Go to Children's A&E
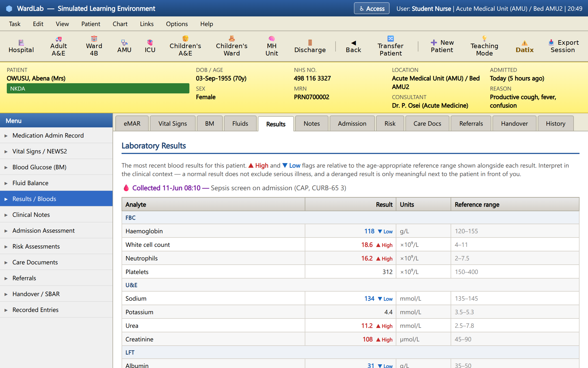Image resolution: width=588 pixels, height=368 pixels. point(185,46)
